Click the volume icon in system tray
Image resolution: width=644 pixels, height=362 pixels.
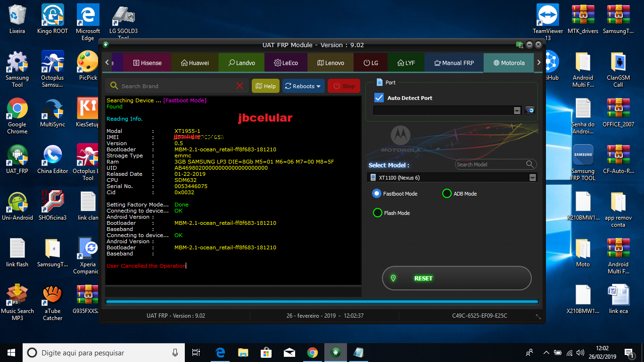tap(580, 353)
